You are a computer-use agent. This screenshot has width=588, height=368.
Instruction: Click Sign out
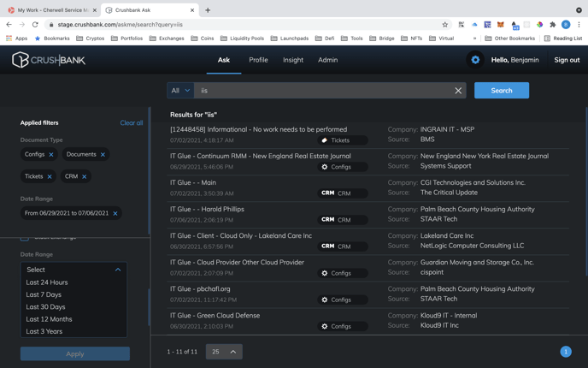[567, 60]
